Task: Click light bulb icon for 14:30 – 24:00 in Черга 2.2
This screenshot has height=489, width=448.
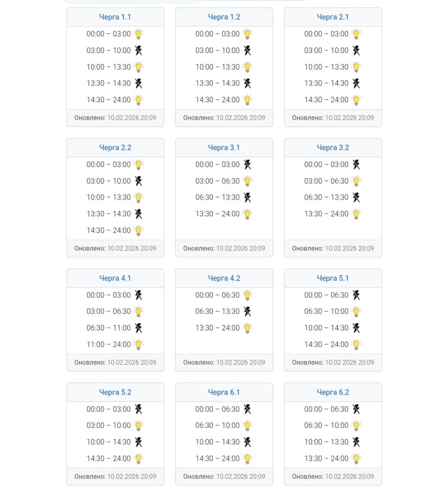Action: point(138,231)
